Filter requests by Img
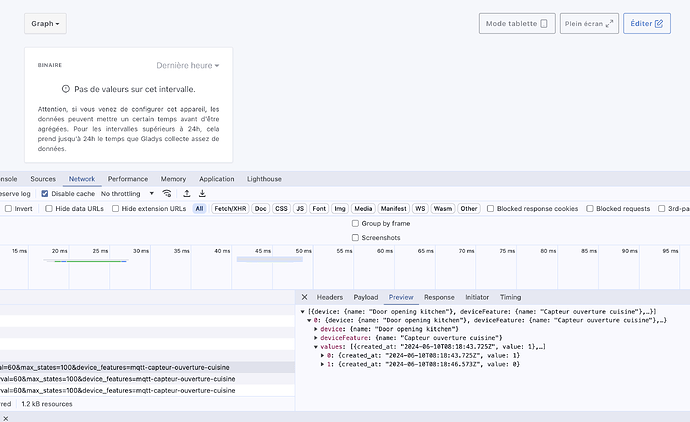This screenshot has width=690, height=422. tap(340, 209)
